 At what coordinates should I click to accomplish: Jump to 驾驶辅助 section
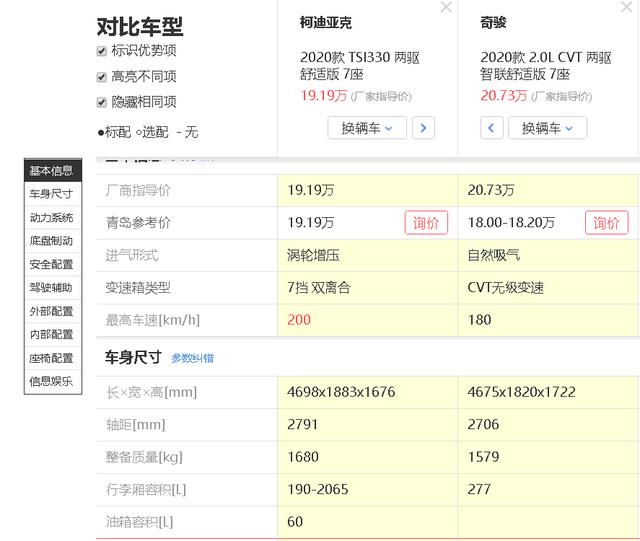[53, 287]
